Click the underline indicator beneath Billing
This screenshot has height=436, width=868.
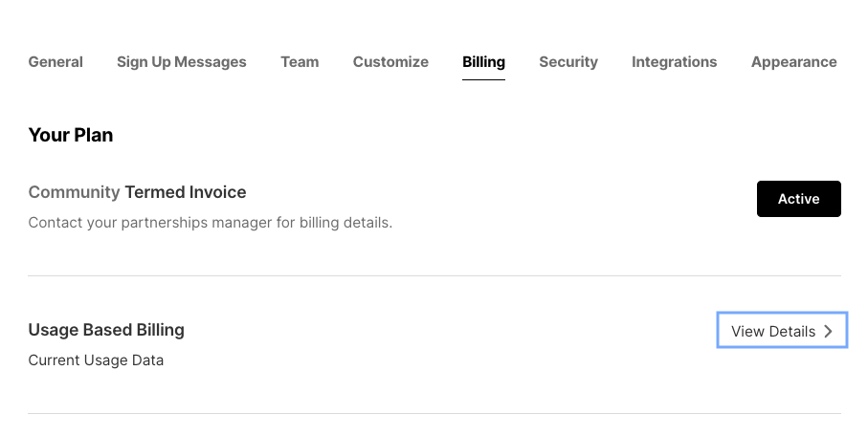click(x=484, y=79)
